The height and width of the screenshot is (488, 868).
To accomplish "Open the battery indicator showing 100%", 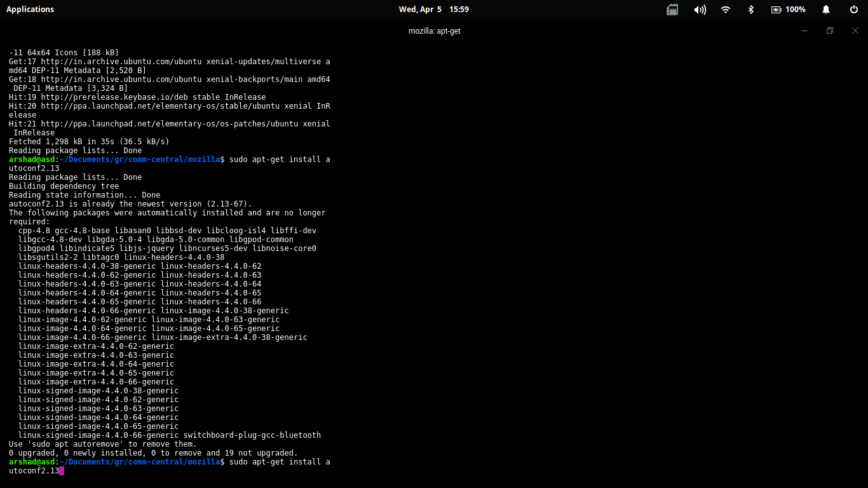I will click(788, 10).
